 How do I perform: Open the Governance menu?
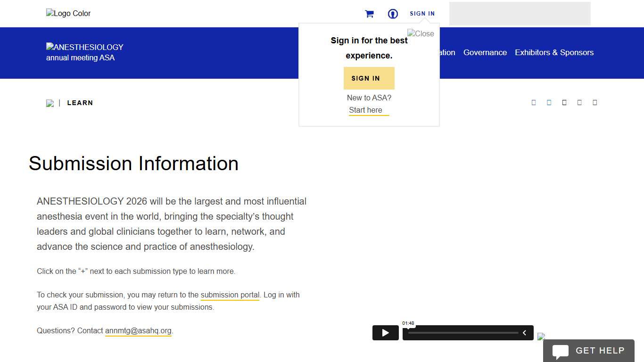pyautogui.click(x=485, y=53)
